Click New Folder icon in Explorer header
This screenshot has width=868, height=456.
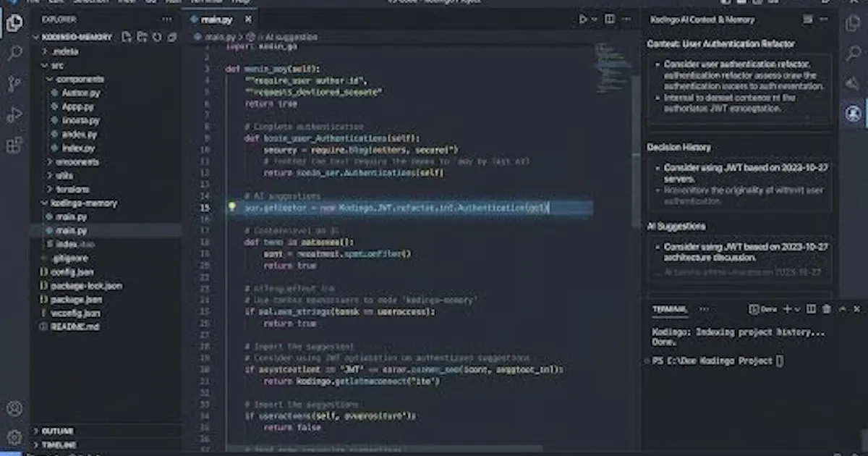click(x=142, y=36)
